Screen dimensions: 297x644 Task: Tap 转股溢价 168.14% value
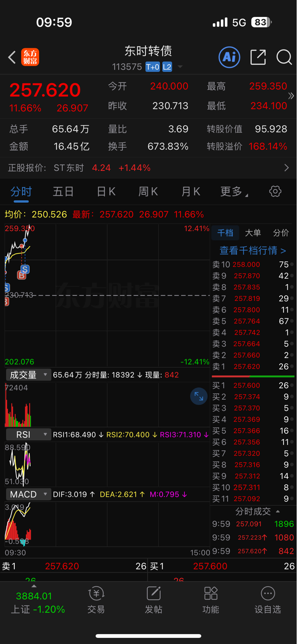(268, 146)
